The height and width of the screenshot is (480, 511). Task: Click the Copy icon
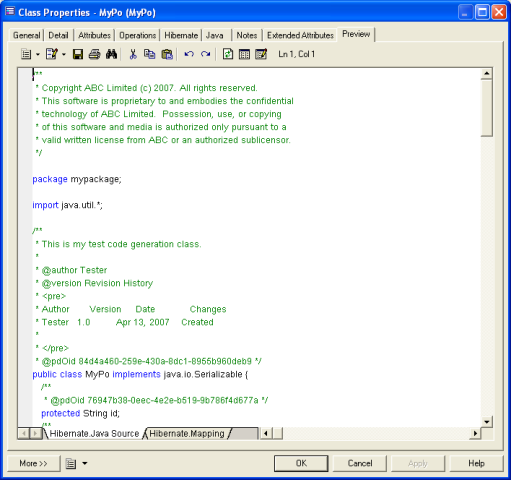pyautogui.click(x=149, y=54)
